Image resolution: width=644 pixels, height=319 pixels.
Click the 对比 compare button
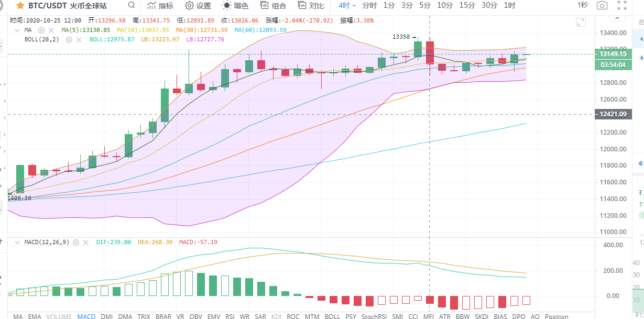point(311,6)
